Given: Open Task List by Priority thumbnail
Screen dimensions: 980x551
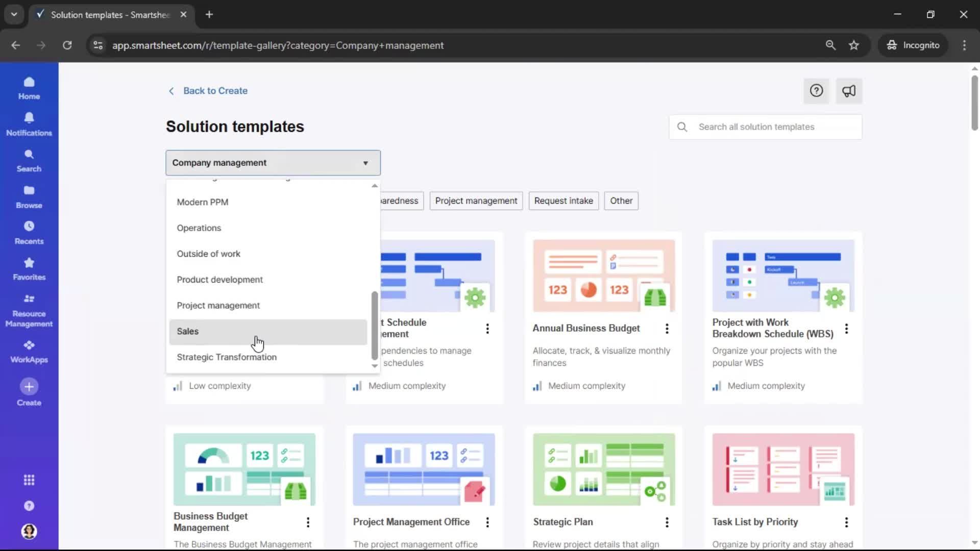Looking at the screenshot, I should click(x=783, y=469).
